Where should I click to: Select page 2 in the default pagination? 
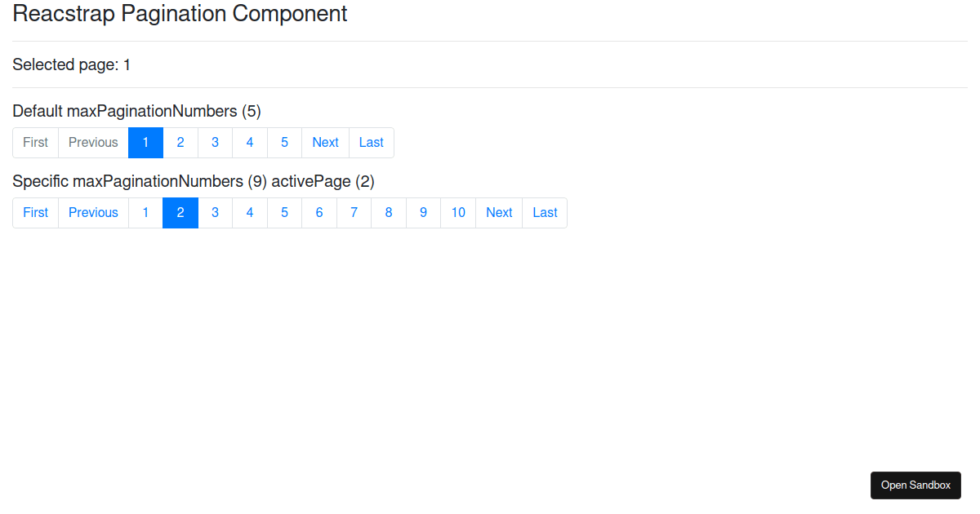[180, 142]
